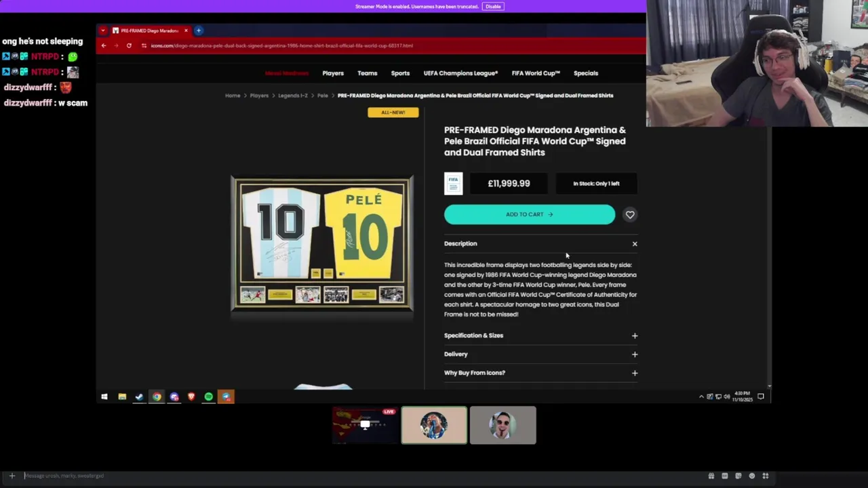Go to Legends I-Z breadcrumb link
Image resolution: width=868 pixels, height=488 pixels.
293,96
